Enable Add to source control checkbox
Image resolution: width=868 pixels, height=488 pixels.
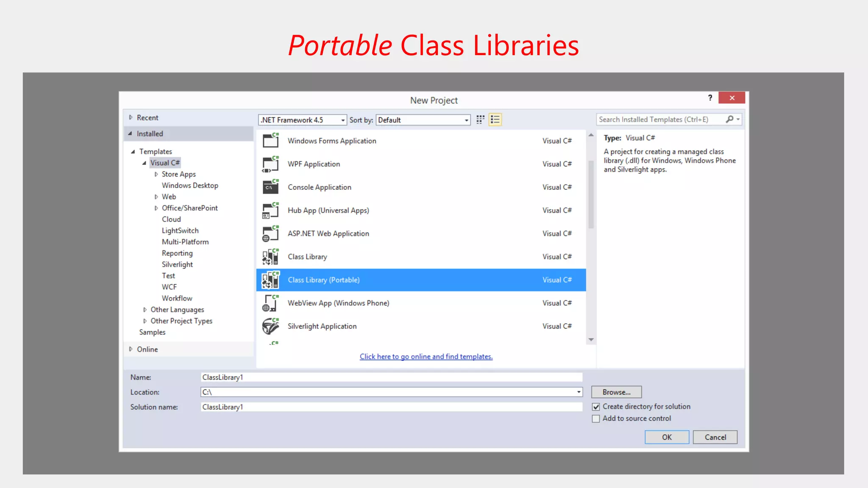[x=596, y=419]
